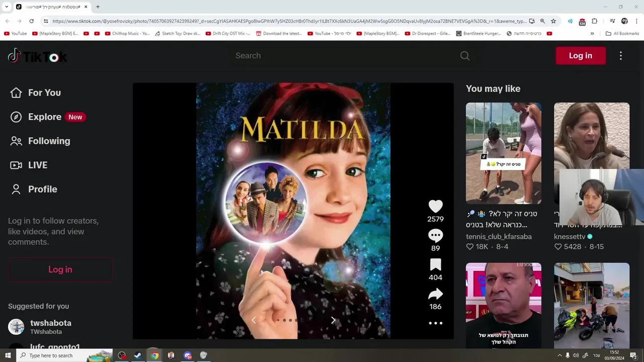Open the All Bookmarks folder

[x=622, y=34]
